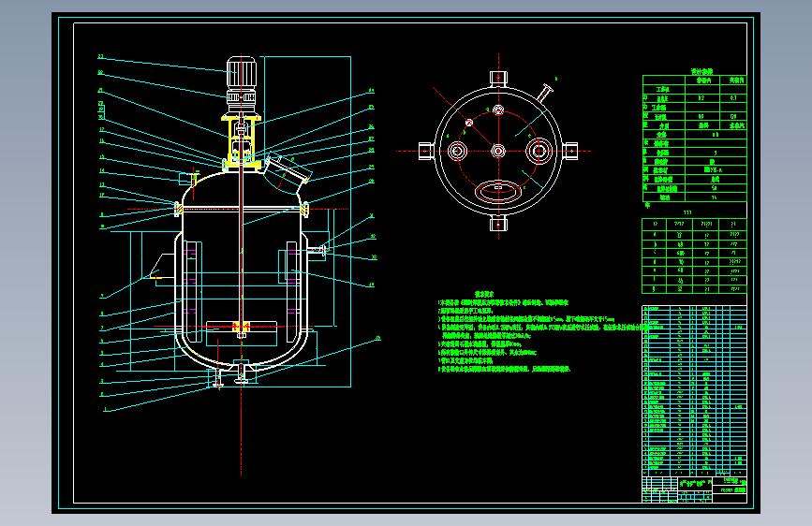The height and width of the screenshot is (526, 812).
Task: Select the right support lug in the plan view
Action: (x=569, y=152)
